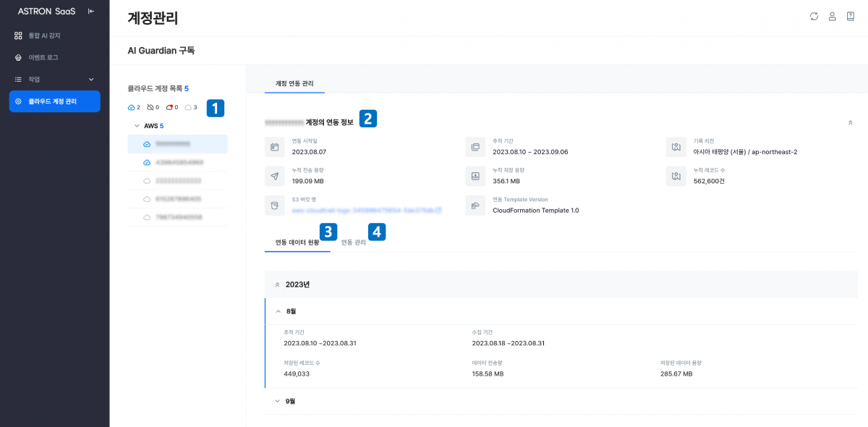Click the paper plane icon beside 누적 전송 용량
Viewport: 868px width, 427px height.
pyautogui.click(x=274, y=176)
